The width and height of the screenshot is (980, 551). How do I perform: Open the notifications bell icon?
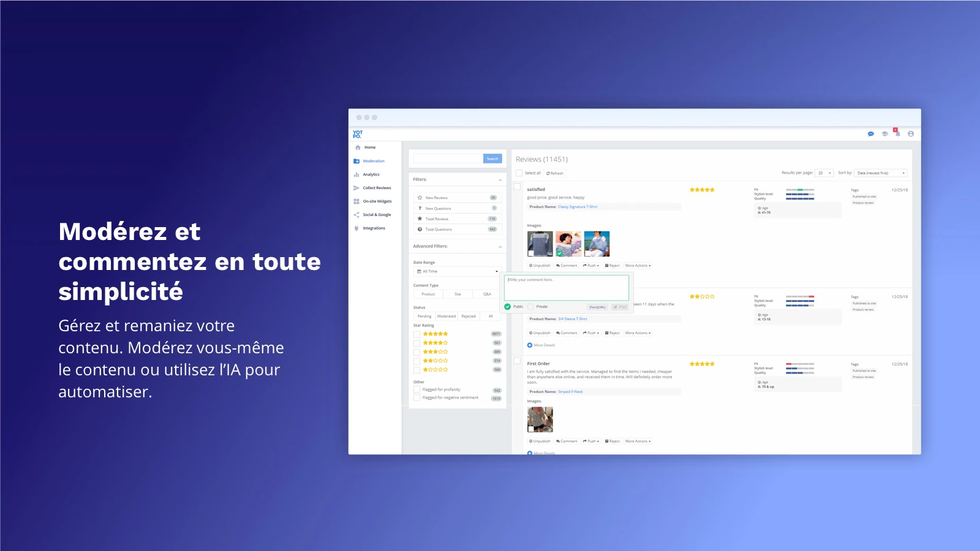tap(897, 133)
